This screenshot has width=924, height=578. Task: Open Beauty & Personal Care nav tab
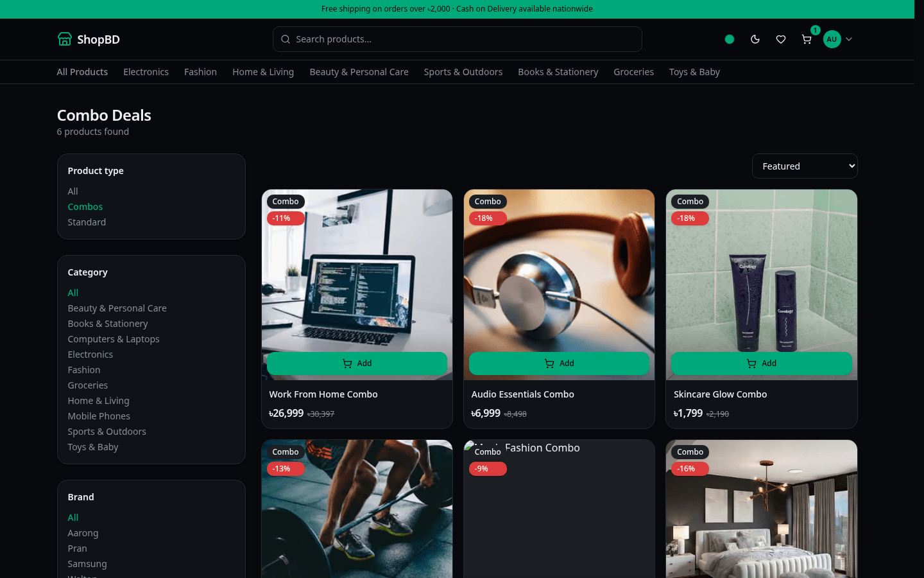coord(359,72)
